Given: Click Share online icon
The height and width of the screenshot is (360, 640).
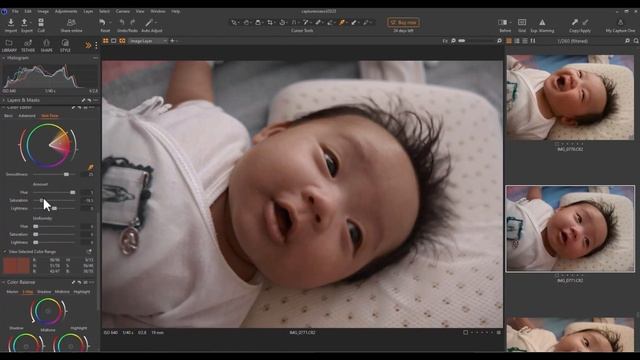Looking at the screenshot, I should point(71,22).
